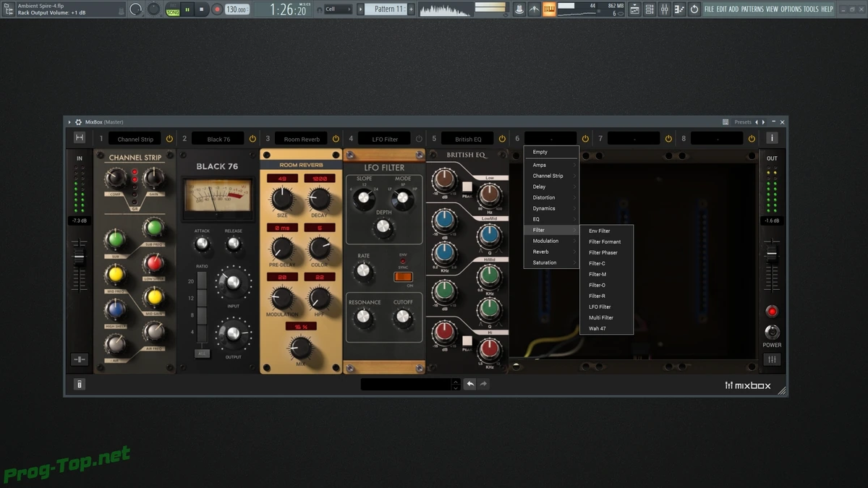Expand the EQ submenu
The height and width of the screenshot is (488, 868).
click(551, 219)
